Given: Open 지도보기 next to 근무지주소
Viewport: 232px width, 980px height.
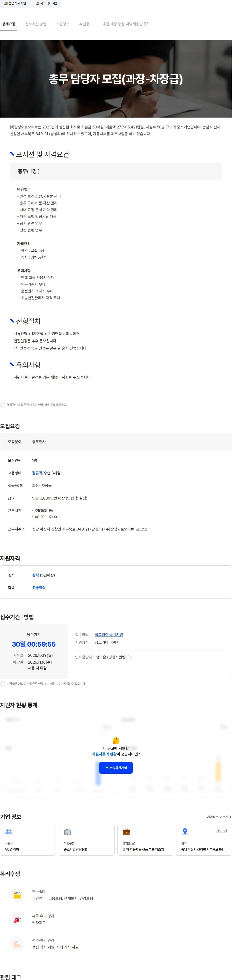Looking at the screenshot, I should pyautogui.click(x=141, y=529).
